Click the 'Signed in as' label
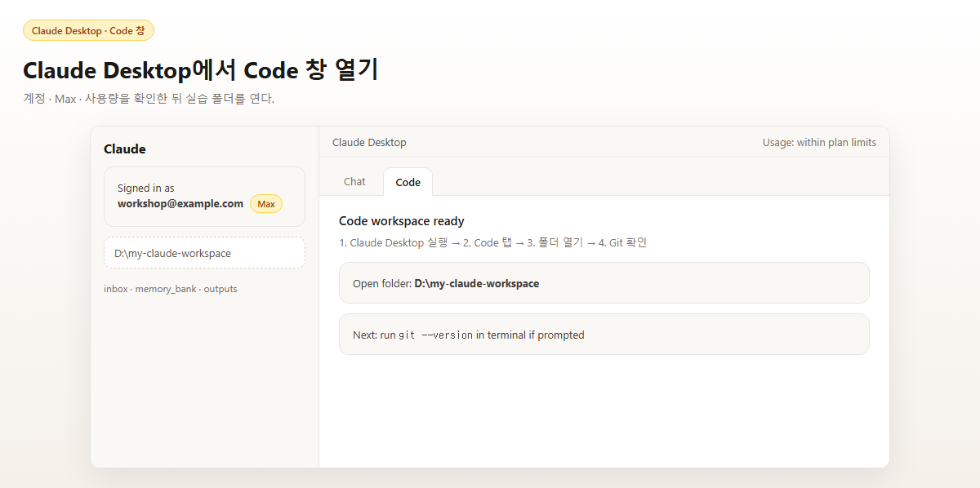Image resolution: width=980 pixels, height=488 pixels. tap(146, 189)
